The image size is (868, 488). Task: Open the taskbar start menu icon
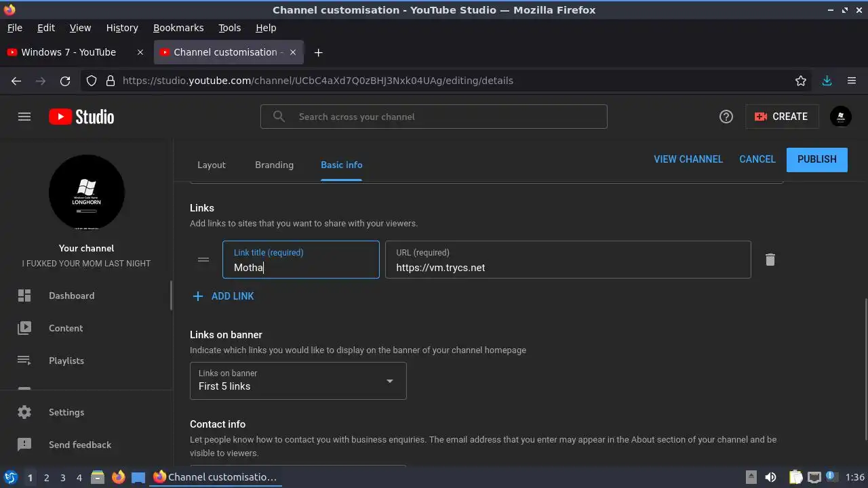tap(10, 477)
